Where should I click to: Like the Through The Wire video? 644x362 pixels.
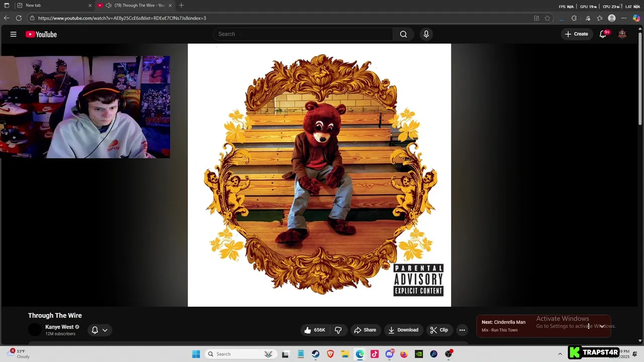tap(315, 330)
